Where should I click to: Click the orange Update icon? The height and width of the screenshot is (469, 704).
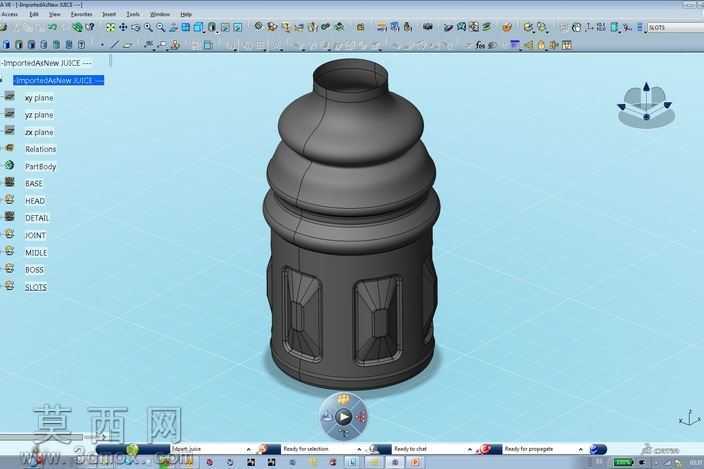507,27
